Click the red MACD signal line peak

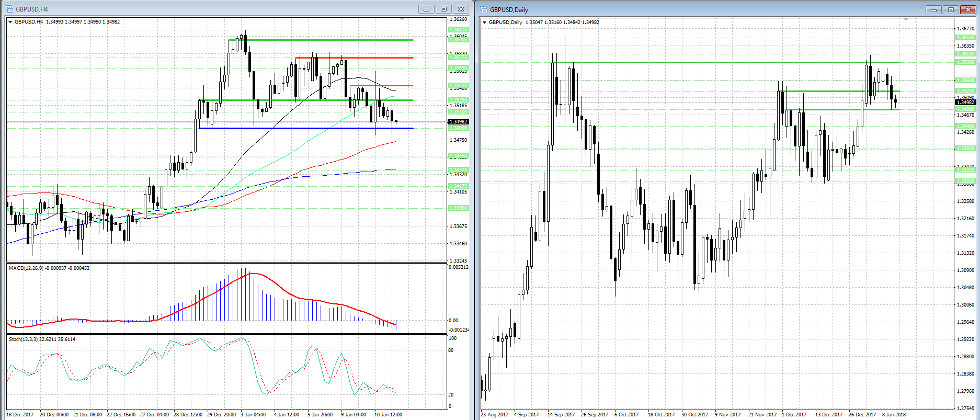pyautogui.click(x=253, y=273)
